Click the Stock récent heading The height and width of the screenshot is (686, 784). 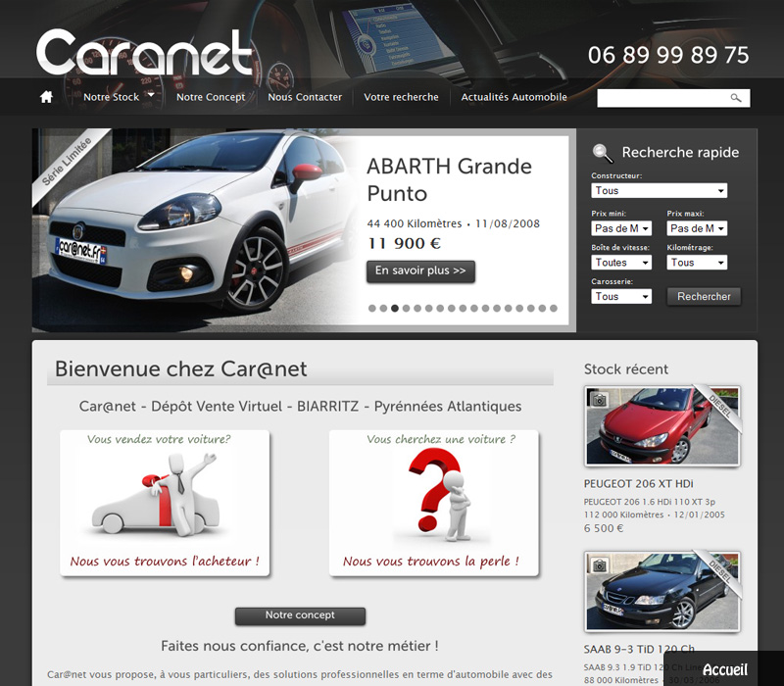[626, 369]
